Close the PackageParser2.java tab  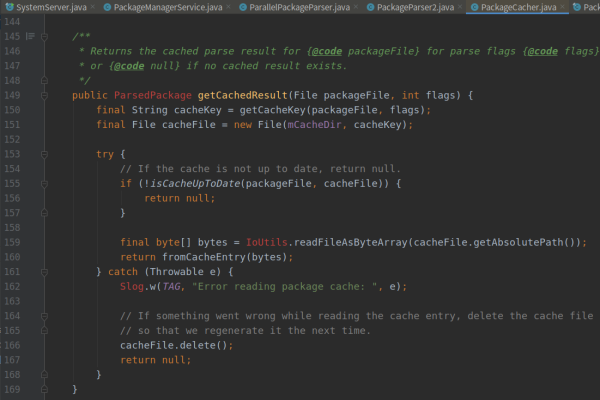click(457, 7)
